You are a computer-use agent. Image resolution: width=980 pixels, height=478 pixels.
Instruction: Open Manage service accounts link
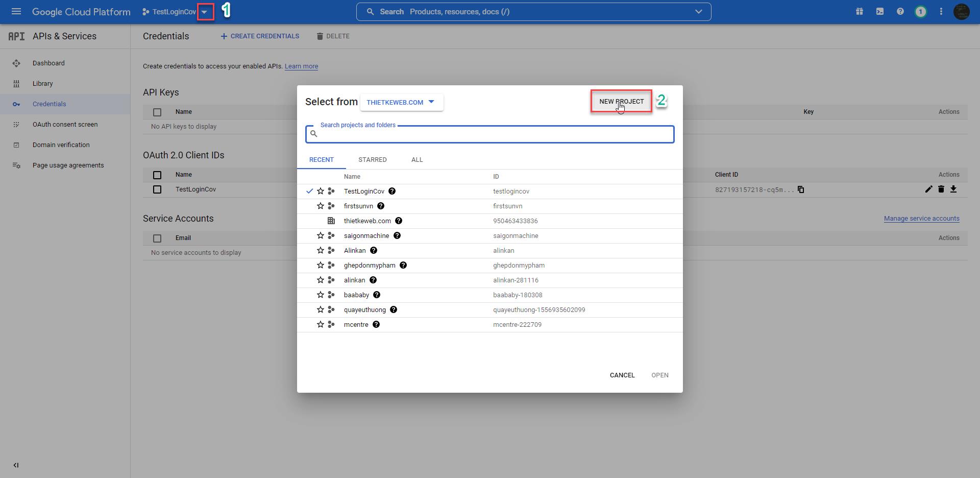point(922,219)
